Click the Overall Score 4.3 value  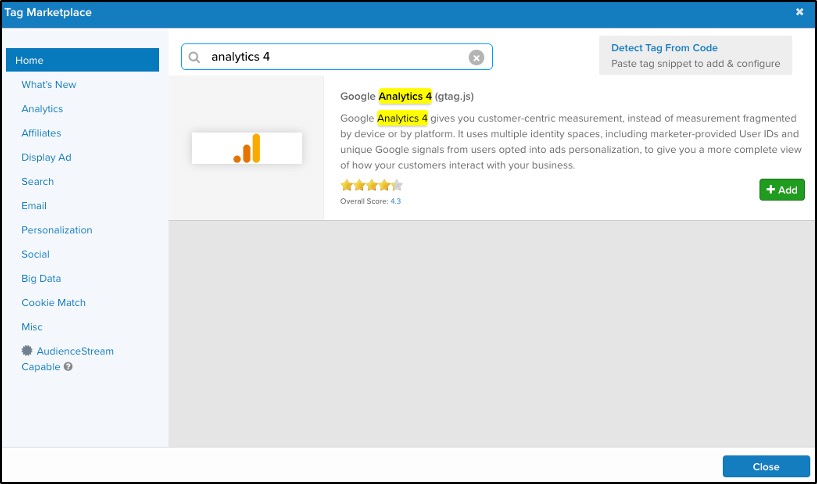pyautogui.click(x=396, y=201)
